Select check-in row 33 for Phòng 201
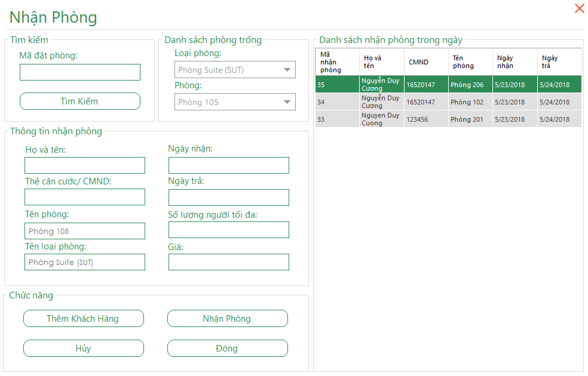This screenshot has height=376, width=588. (448, 119)
